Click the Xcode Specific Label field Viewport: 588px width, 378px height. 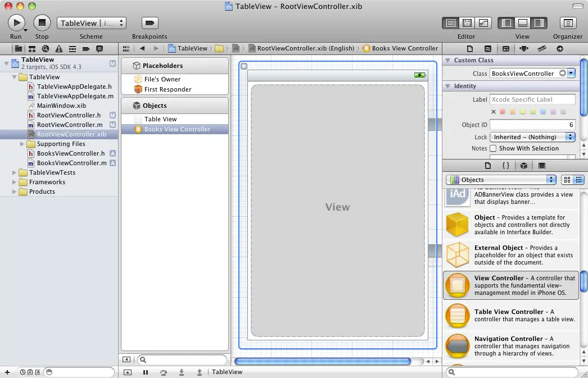532,99
